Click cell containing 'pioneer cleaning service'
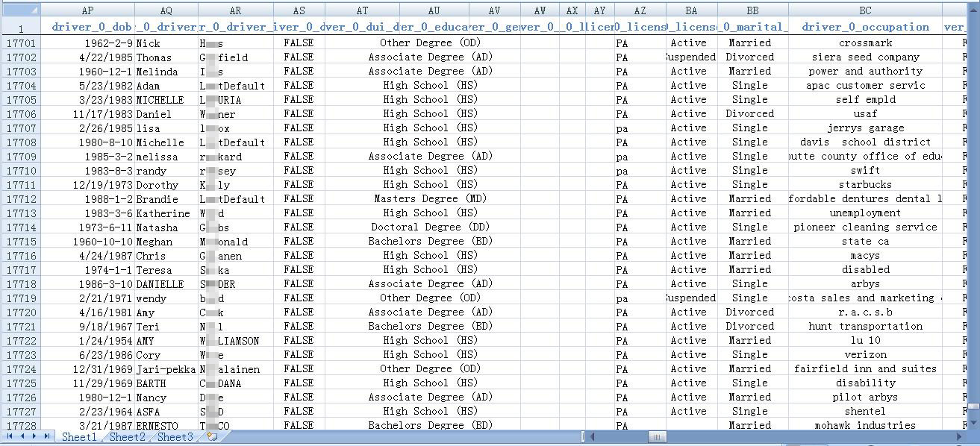Screen dimensions: 980x446 (864, 227)
